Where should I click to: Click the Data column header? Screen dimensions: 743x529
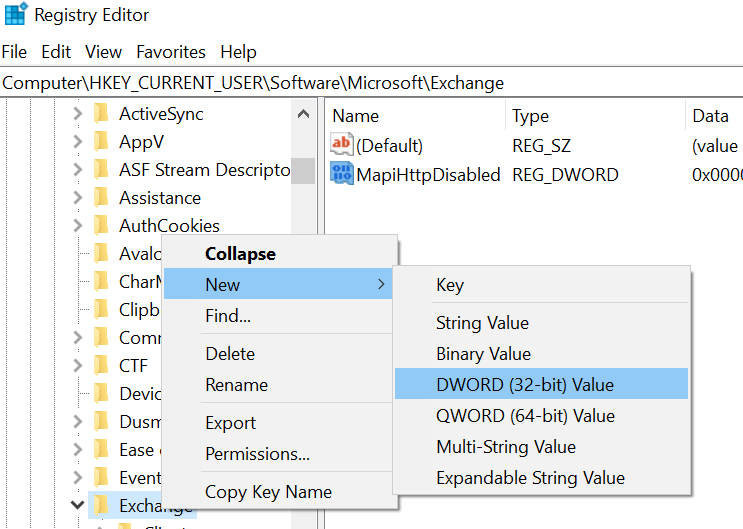(715, 116)
